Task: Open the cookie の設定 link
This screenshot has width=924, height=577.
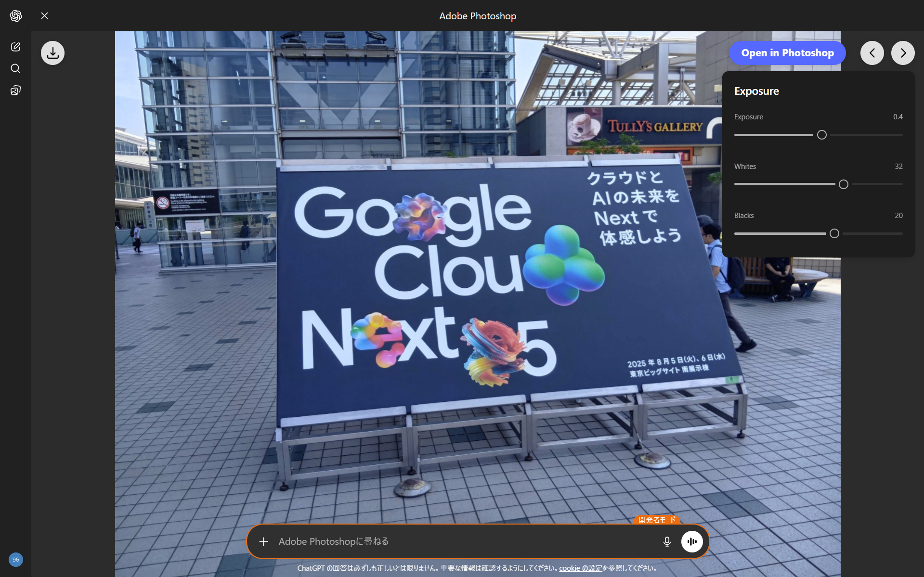Action: [580, 568]
